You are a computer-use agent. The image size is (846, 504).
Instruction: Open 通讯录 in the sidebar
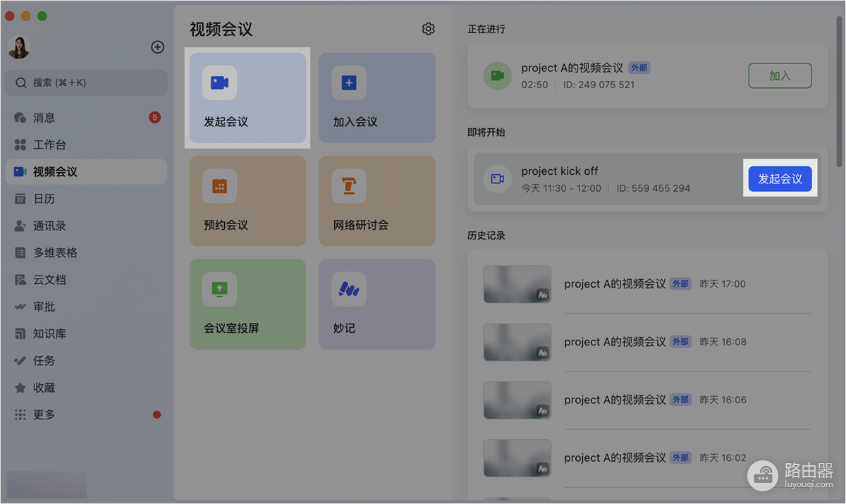pos(86,226)
